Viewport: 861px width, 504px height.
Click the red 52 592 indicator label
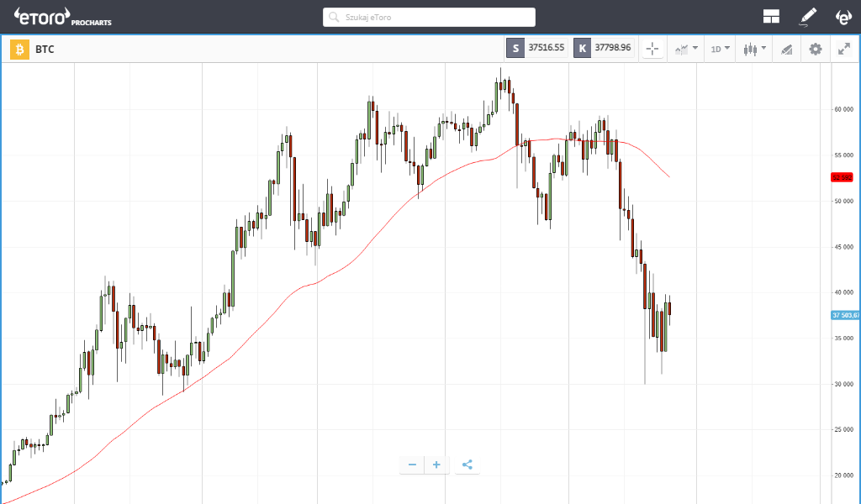tap(842, 177)
